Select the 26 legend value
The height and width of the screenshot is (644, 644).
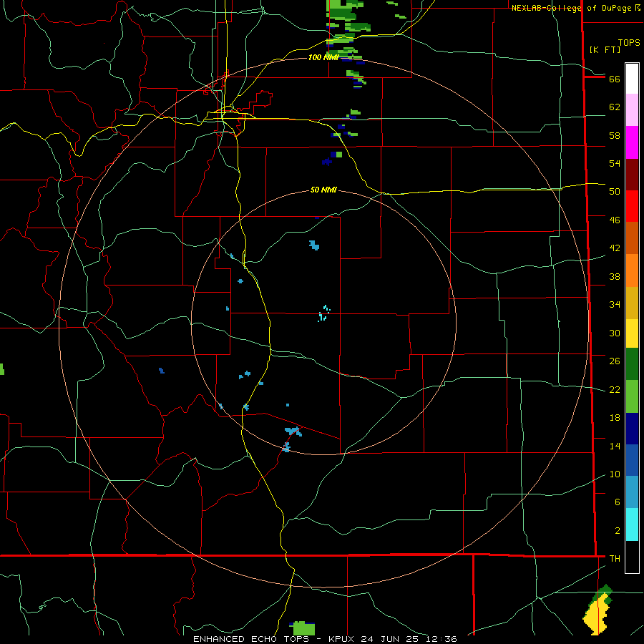click(x=615, y=361)
